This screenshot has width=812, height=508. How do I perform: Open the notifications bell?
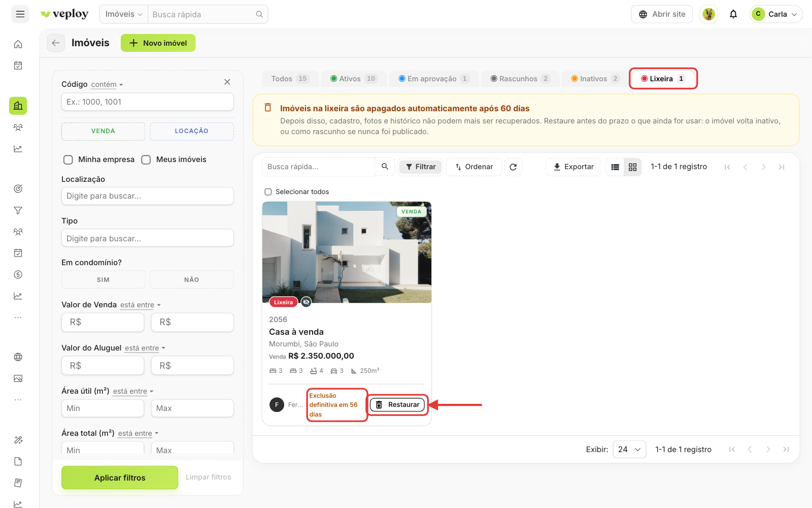[733, 14]
